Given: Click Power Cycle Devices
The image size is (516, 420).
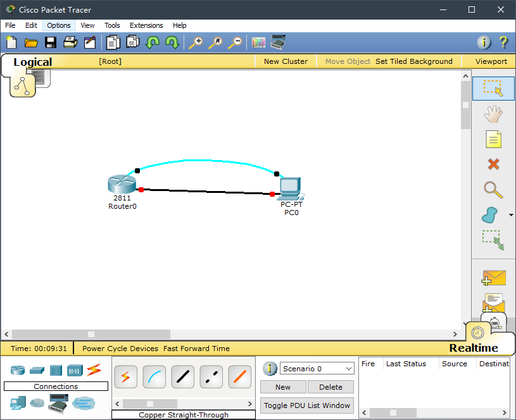Looking at the screenshot, I should click(120, 349).
